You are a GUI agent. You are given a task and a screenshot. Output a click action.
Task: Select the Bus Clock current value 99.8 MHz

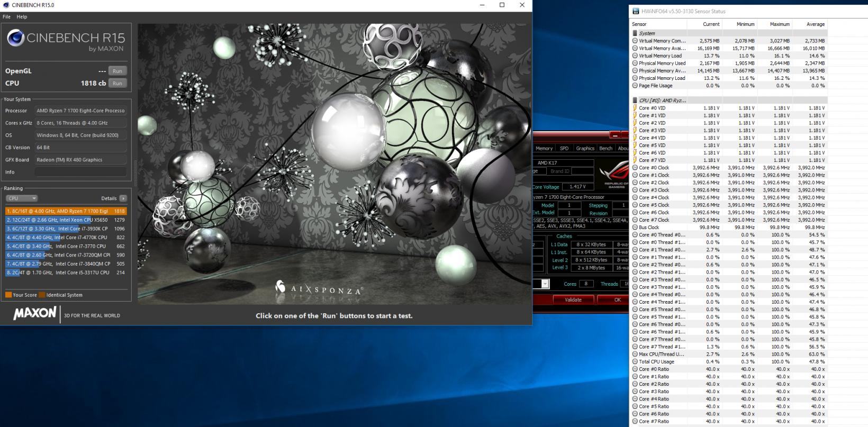[709, 228]
